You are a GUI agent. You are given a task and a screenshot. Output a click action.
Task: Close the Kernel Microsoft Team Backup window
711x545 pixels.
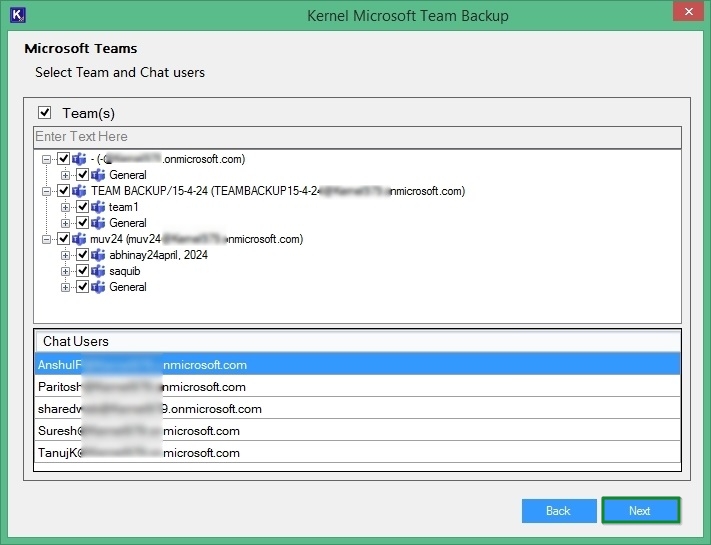(x=688, y=11)
